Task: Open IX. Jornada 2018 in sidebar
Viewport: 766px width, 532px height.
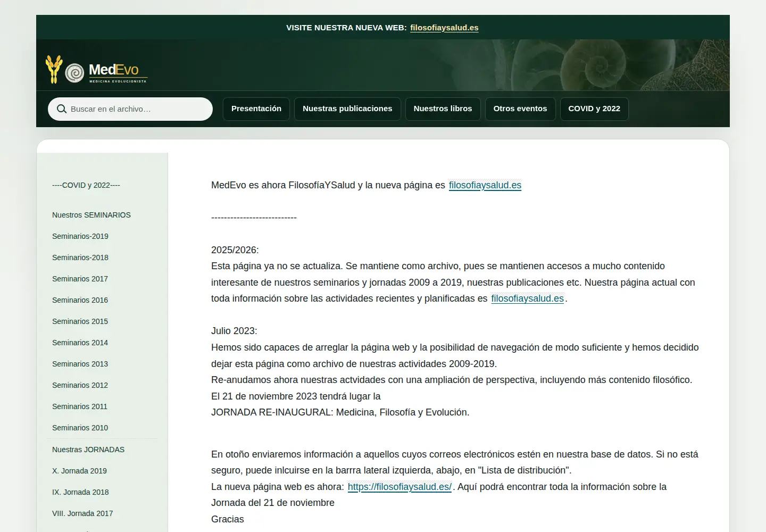Action: 81,492
